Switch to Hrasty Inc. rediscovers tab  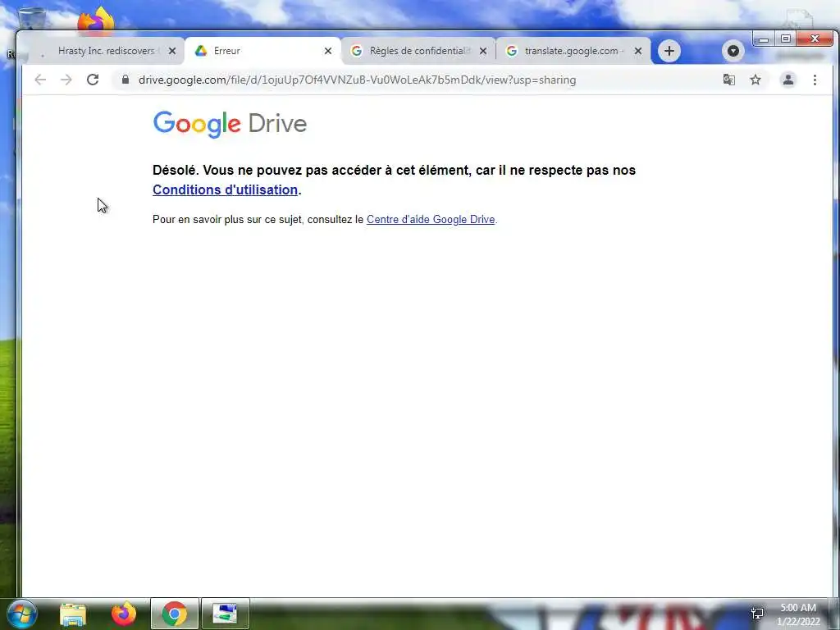pos(106,51)
